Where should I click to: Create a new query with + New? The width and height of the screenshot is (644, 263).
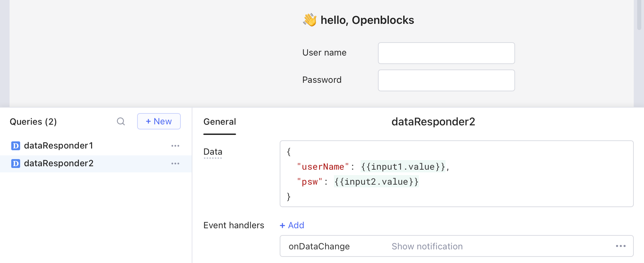pos(159,122)
